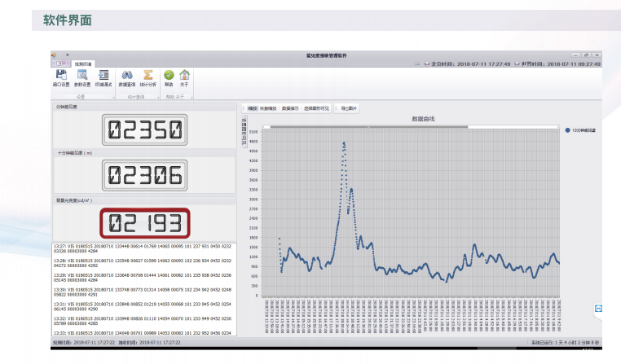Open the quick access toolbar dropdown arrow
Screen dimensions: 621x364
click(x=68, y=55)
